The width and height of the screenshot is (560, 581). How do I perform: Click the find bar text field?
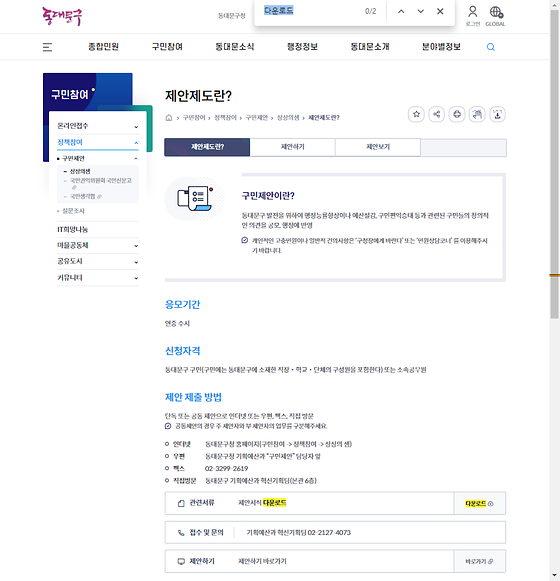point(311,11)
